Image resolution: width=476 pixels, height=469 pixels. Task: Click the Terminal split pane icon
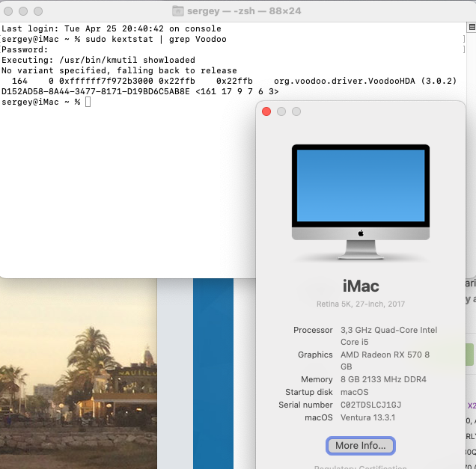(472, 28)
